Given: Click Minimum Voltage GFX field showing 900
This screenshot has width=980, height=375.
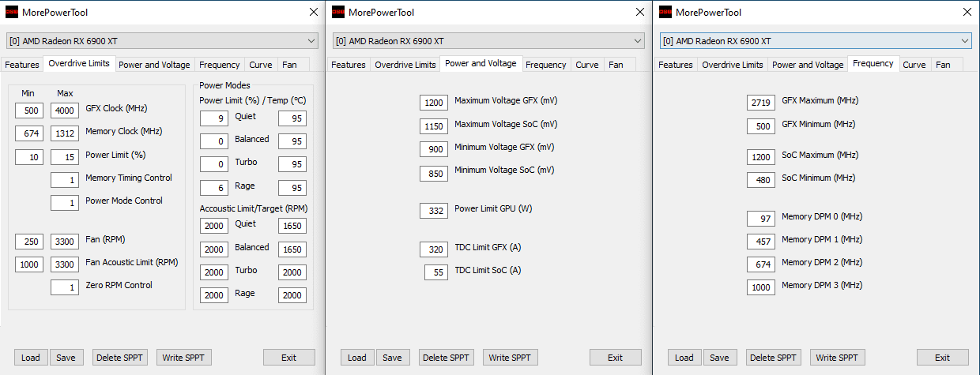Looking at the screenshot, I should (x=434, y=149).
